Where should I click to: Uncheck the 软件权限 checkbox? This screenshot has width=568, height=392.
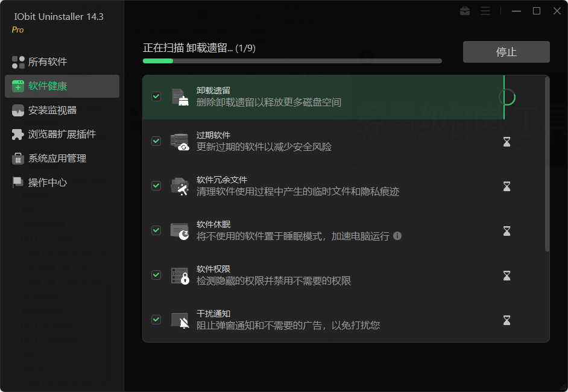click(x=156, y=274)
